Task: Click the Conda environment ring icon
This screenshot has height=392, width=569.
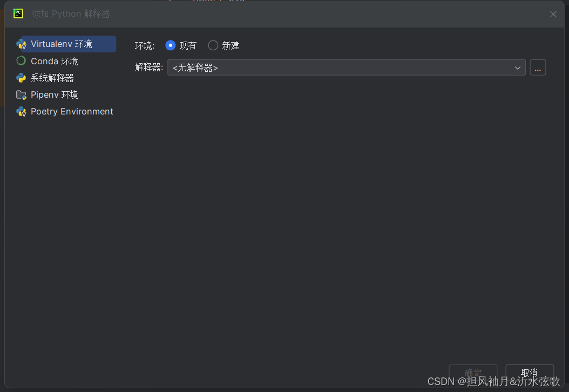Action: tap(21, 61)
